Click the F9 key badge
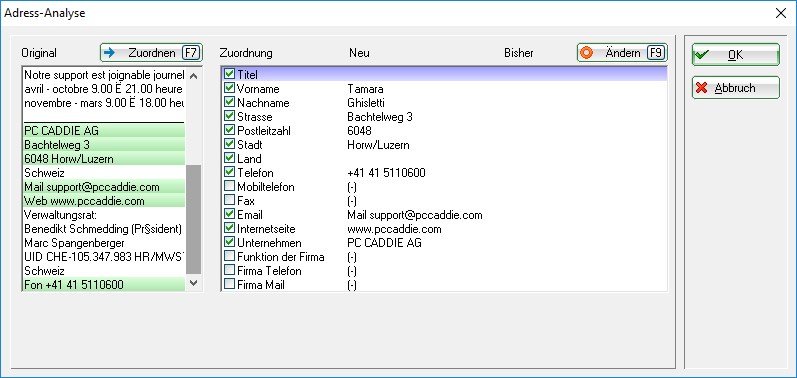The height and width of the screenshot is (378, 797). pyautogui.click(x=656, y=53)
